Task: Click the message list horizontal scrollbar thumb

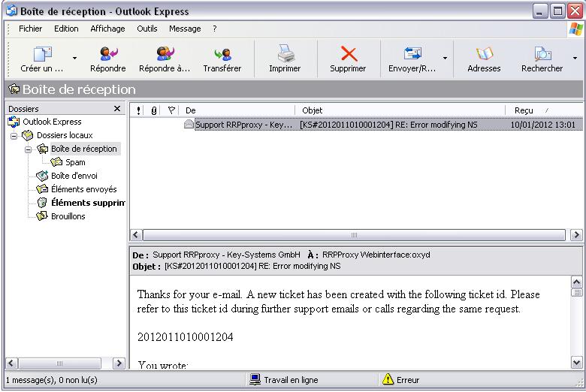Action: (354, 235)
